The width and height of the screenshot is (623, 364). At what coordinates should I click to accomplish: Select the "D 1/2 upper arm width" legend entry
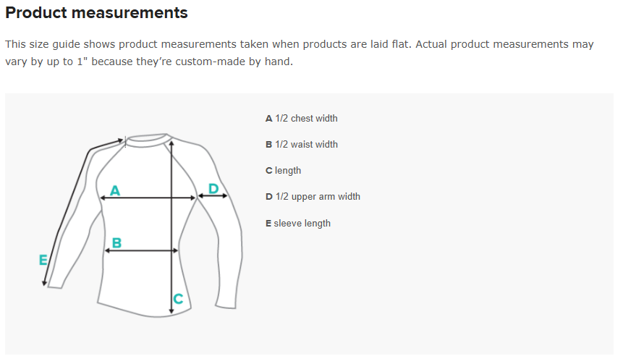313,197
